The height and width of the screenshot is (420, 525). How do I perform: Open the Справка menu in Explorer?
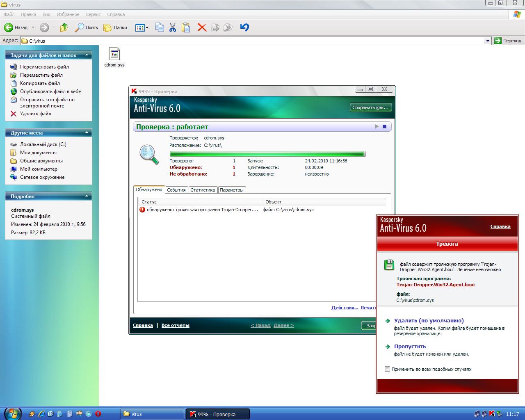tap(116, 14)
